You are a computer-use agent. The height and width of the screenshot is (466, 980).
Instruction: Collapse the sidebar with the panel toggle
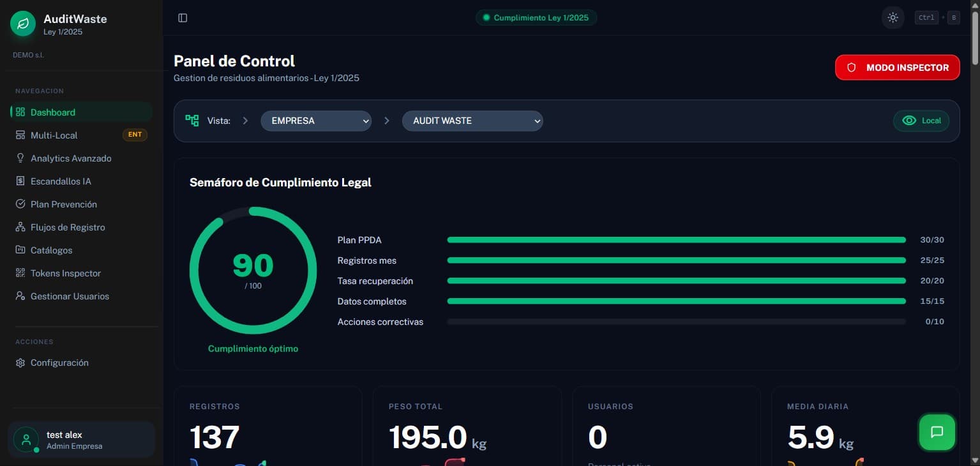click(x=183, y=17)
